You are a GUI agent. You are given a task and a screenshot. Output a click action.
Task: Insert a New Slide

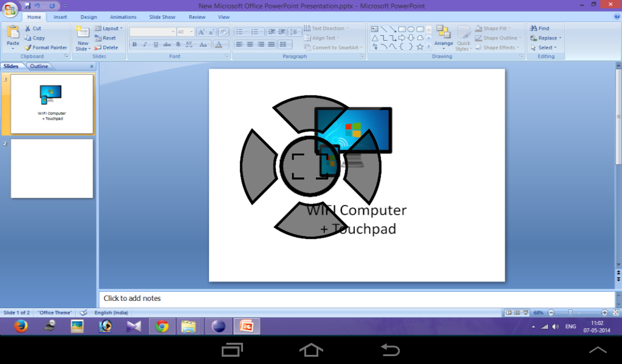pos(83,38)
